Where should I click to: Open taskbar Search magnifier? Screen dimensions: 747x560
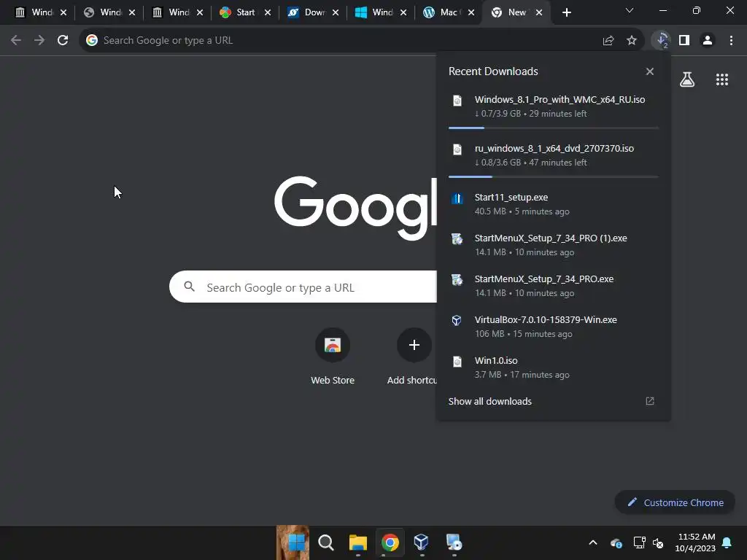(x=326, y=542)
